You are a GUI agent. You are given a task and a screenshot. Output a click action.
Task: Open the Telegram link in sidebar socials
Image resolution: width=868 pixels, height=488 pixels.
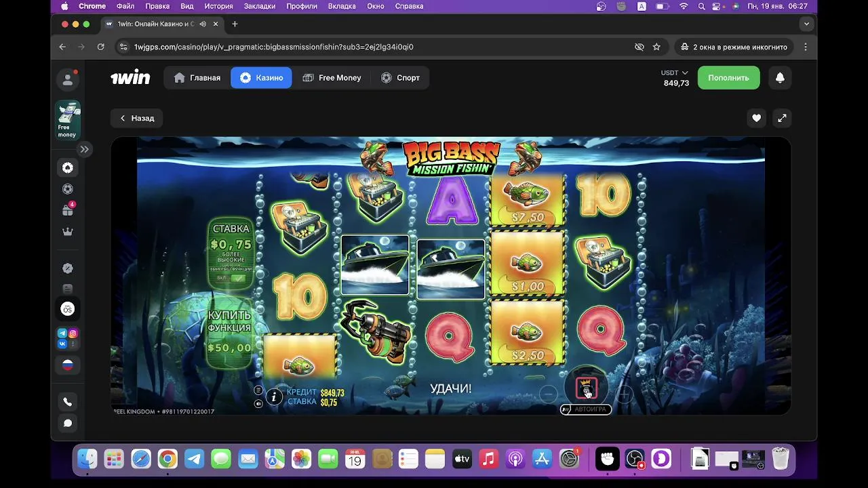tap(62, 333)
